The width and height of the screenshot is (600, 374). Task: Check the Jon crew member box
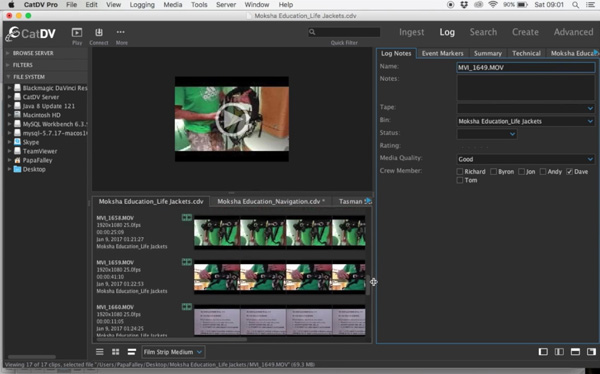pyautogui.click(x=521, y=171)
